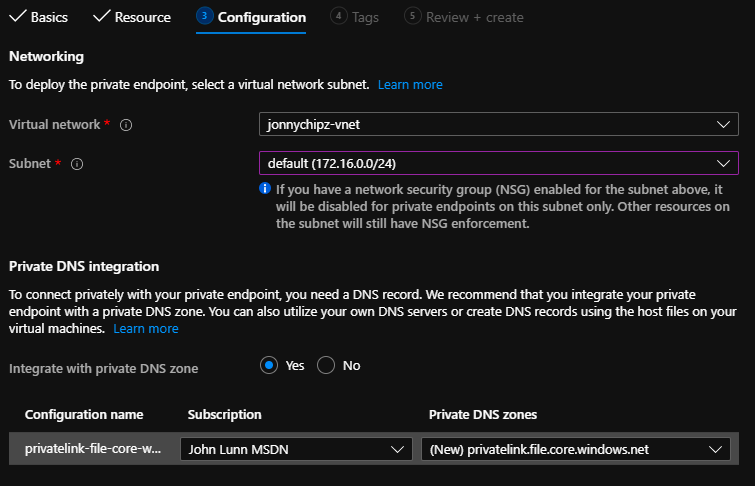Image resolution: width=755 pixels, height=486 pixels.
Task: Click the info icon beside Subnet
Action: click(77, 163)
